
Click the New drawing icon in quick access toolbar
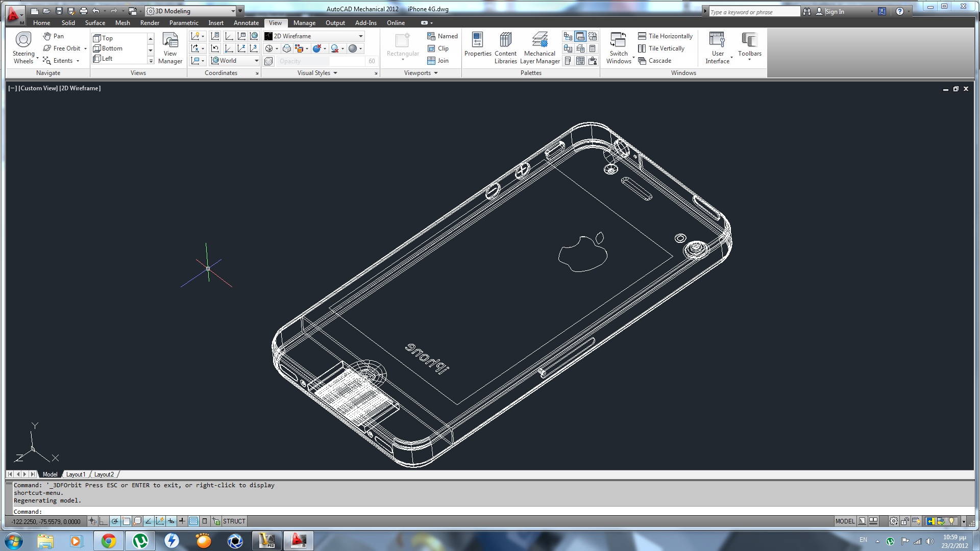point(35,11)
